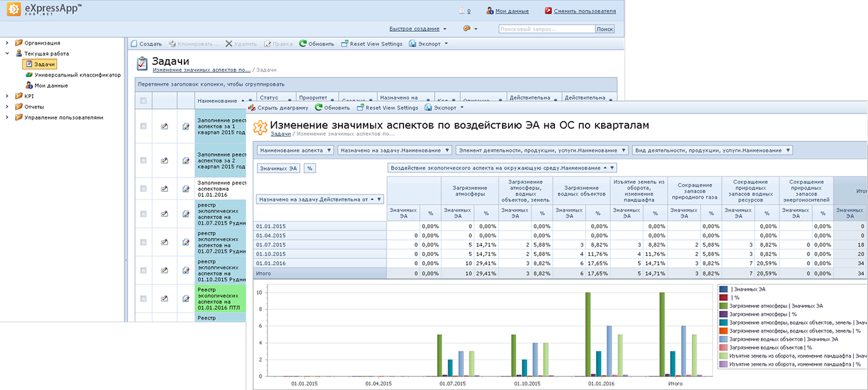Viewport: 868px width, 390px height.
Task: Click the Поиск button
Action: (604, 29)
